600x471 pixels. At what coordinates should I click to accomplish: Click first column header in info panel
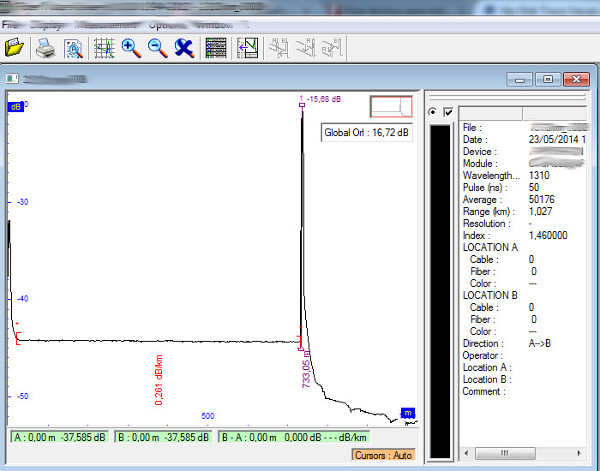[491, 114]
